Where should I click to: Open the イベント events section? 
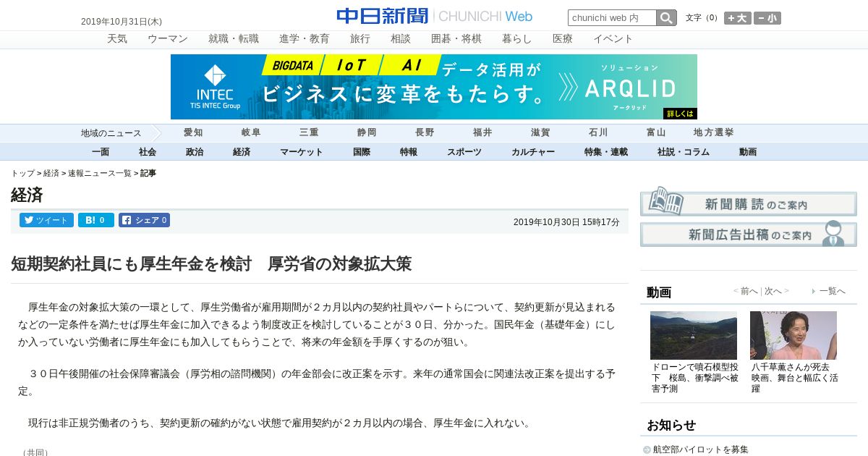[x=613, y=39]
